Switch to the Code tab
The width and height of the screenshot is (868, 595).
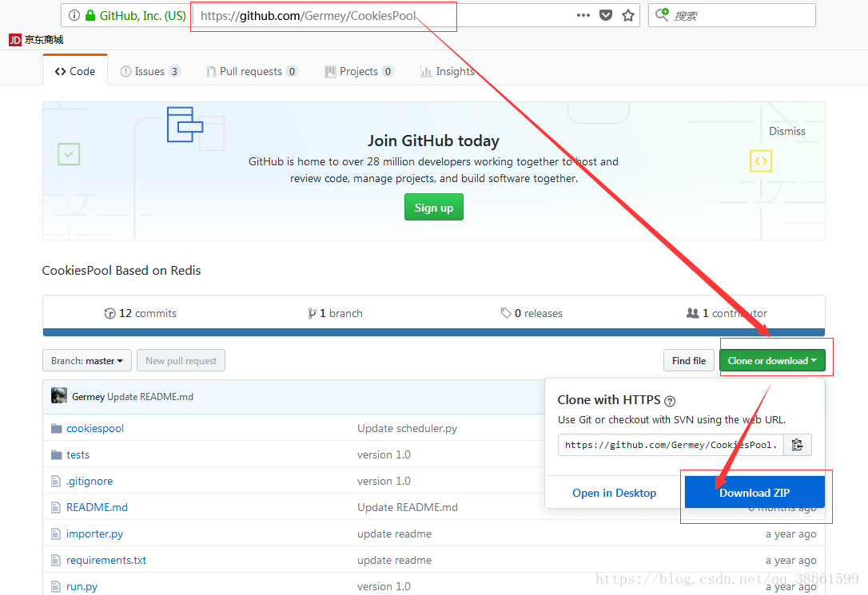click(75, 71)
